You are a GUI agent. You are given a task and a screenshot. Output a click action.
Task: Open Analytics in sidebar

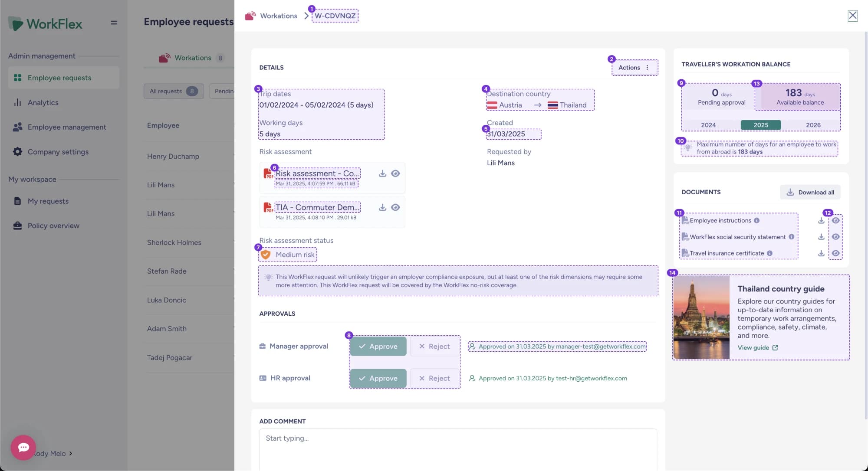pos(64,102)
